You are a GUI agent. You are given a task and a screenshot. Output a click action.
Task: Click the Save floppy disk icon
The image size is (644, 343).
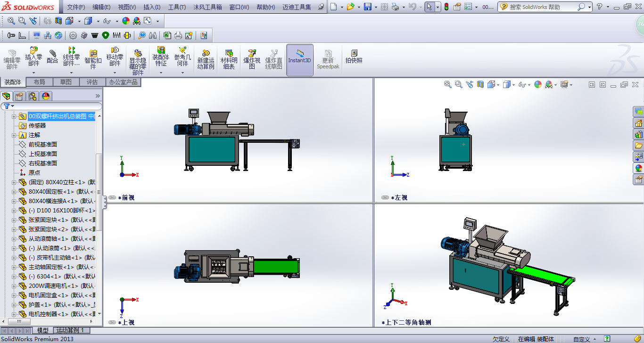point(368,7)
